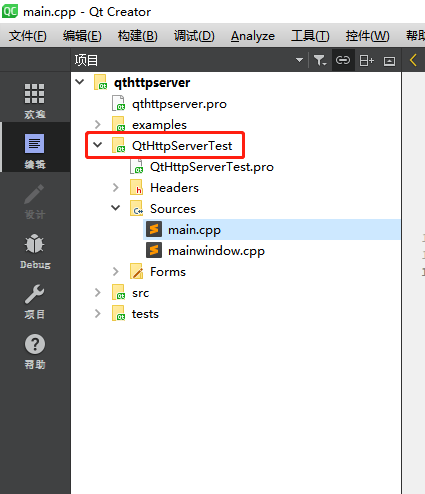Click the mainwindow.cpp Sublime file icon
This screenshot has width=425, height=494.
tap(154, 250)
